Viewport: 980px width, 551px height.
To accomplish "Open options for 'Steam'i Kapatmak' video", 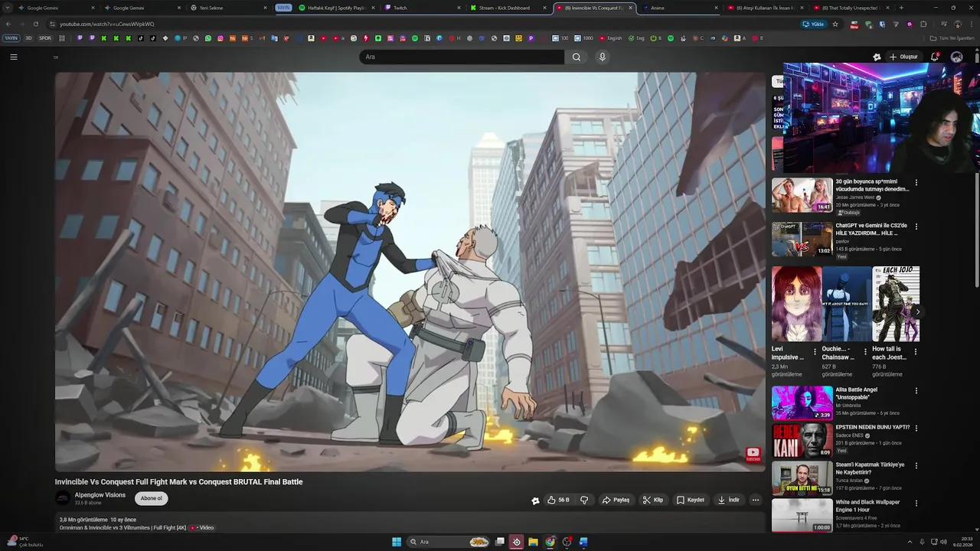I will (916, 465).
